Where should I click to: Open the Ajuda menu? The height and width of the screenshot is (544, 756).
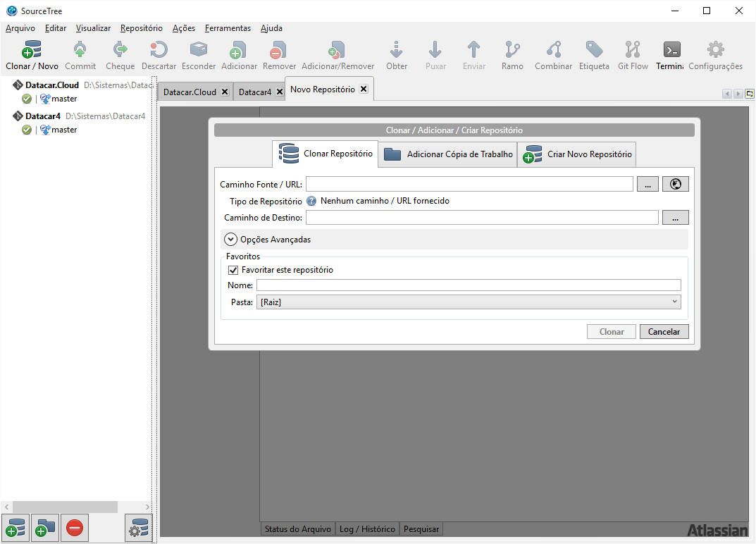coord(271,28)
